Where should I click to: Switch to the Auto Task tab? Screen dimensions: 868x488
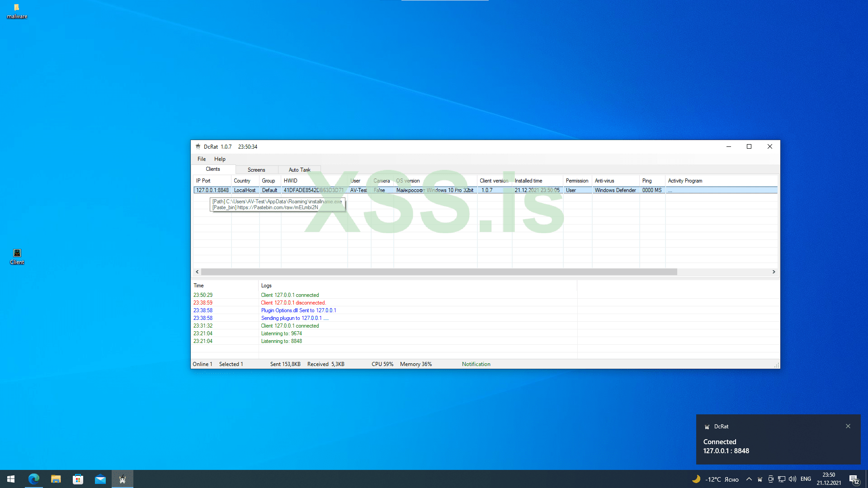(x=299, y=170)
